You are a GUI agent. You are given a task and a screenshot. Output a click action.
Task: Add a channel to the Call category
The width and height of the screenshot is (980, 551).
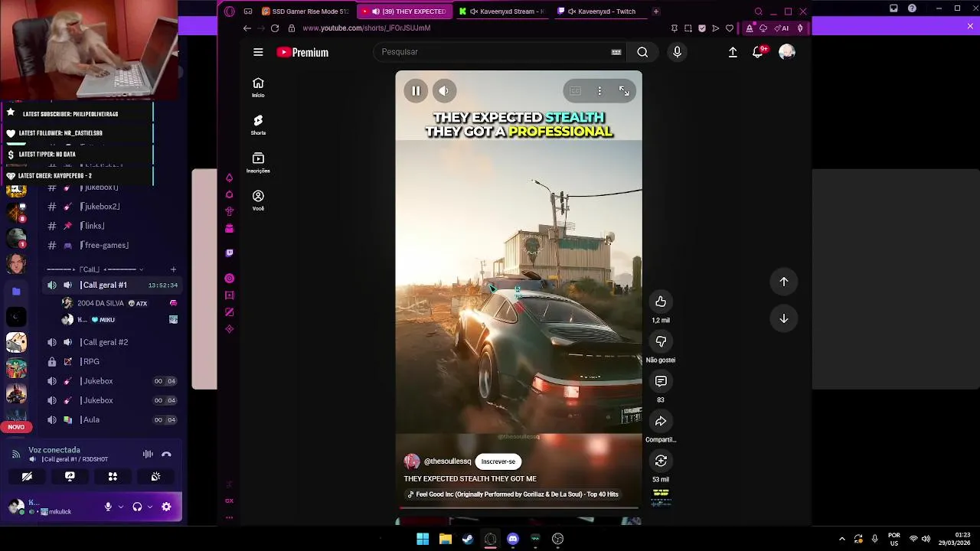tap(173, 269)
